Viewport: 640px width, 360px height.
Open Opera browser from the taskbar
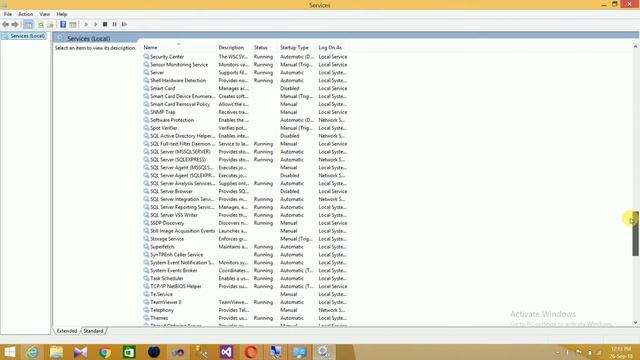point(251,352)
